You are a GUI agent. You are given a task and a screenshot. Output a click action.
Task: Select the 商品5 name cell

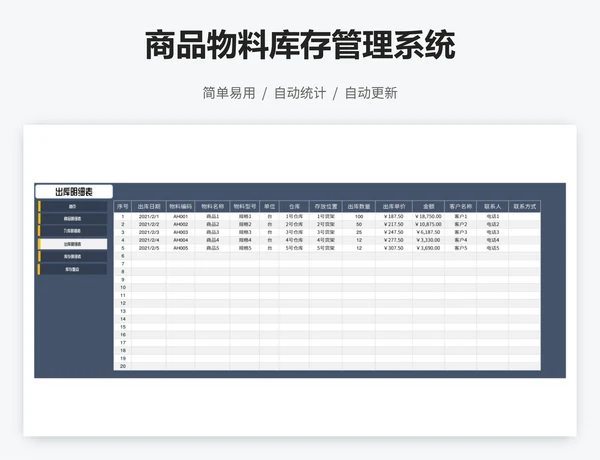(x=212, y=248)
